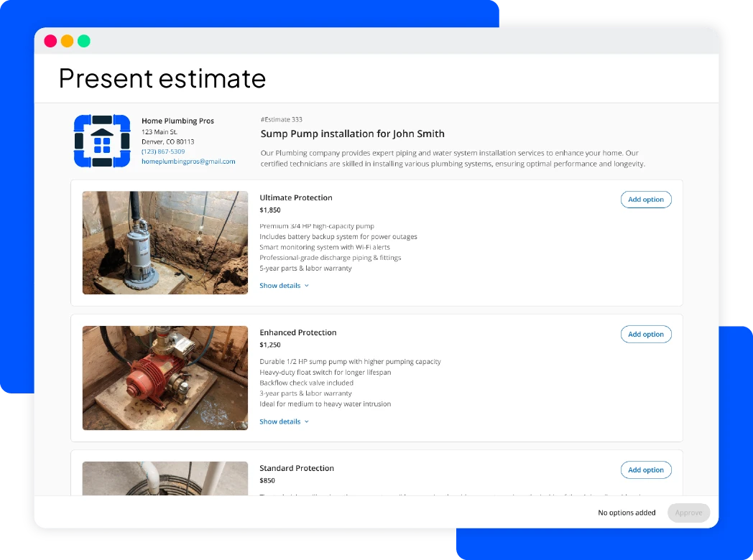Select the Ultimate Protection option title
Image resolution: width=753 pixels, height=560 pixels.
(x=296, y=197)
